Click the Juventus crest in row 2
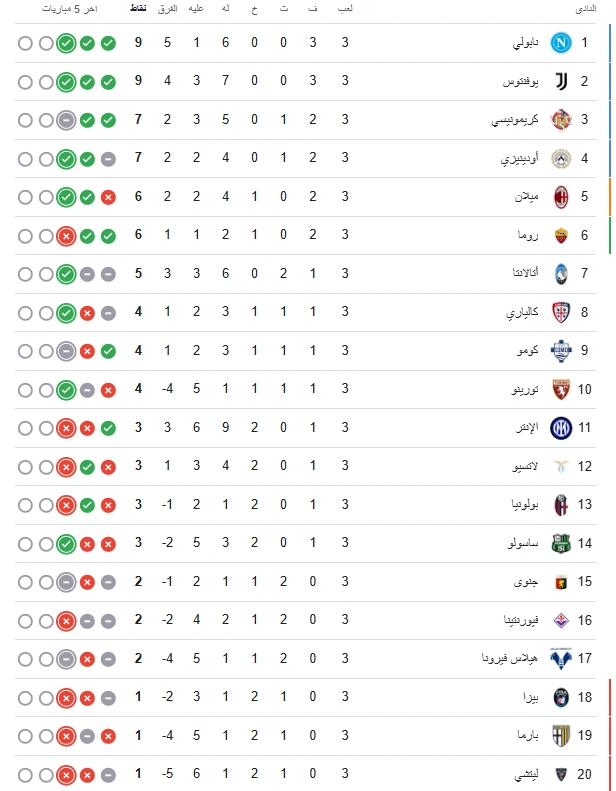The height and width of the screenshot is (791, 616). click(561, 81)
